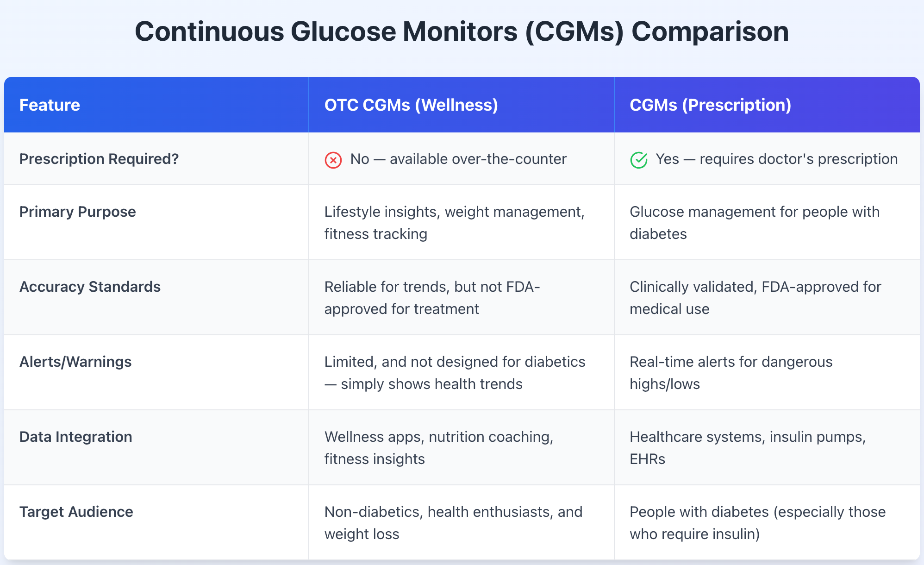The height and width of the screenshot is (565, 924).
Task: Click the "Glucose management for people with diabetes" cell
Action: click(755, 223)
